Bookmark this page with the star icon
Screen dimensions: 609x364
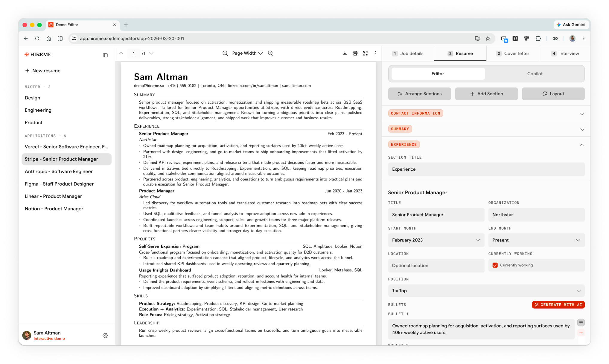tap(488, 38)
